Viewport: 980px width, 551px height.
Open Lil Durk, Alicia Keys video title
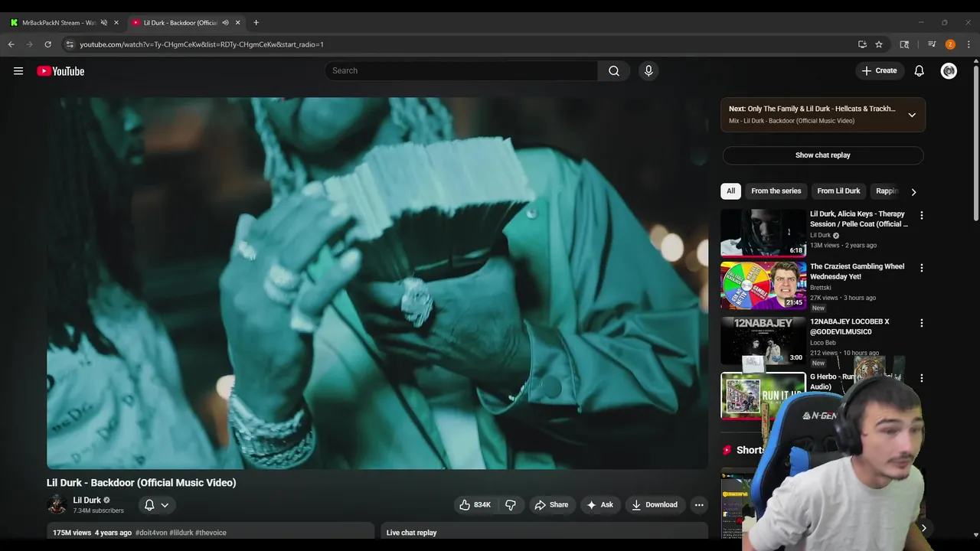click(x=859, y=219)
